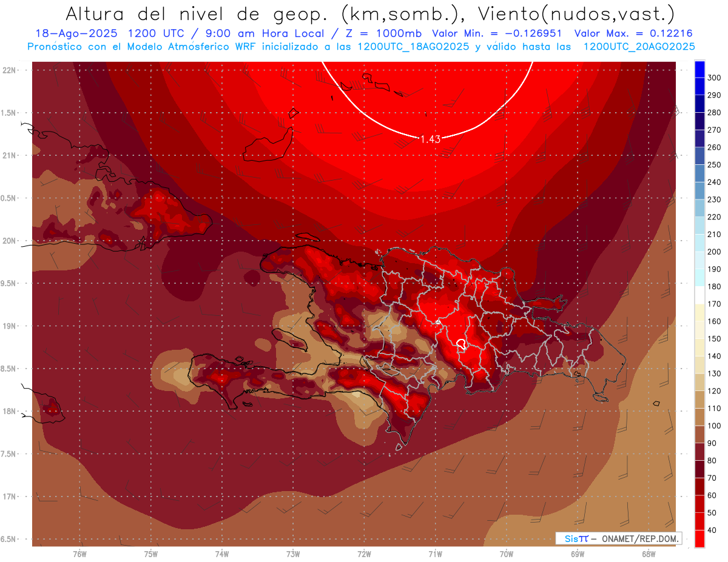
Task: Click the colorbar value '250'
Action: [x=714, y=165]
